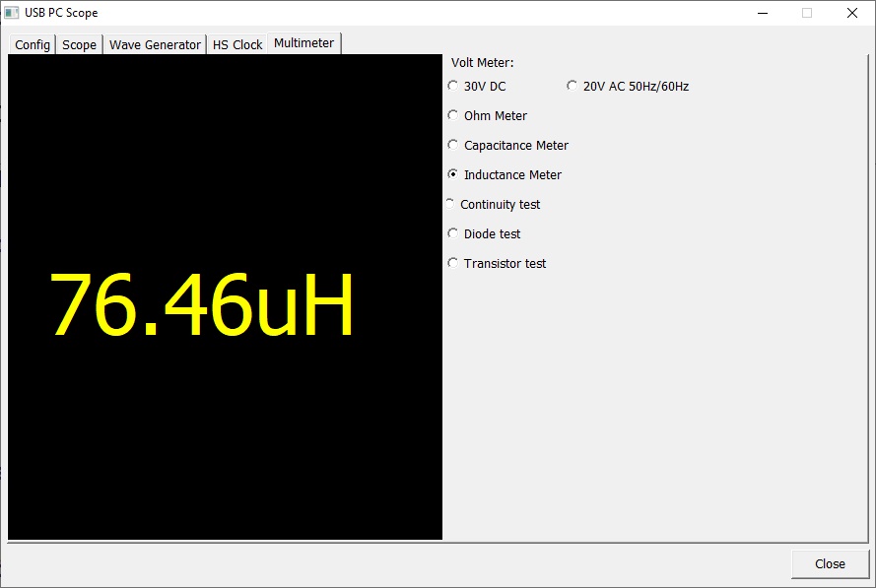This screenshot has width=876, height=588.
Task: Go to the Wave Generator tab
Action: [x=155, y=44]
